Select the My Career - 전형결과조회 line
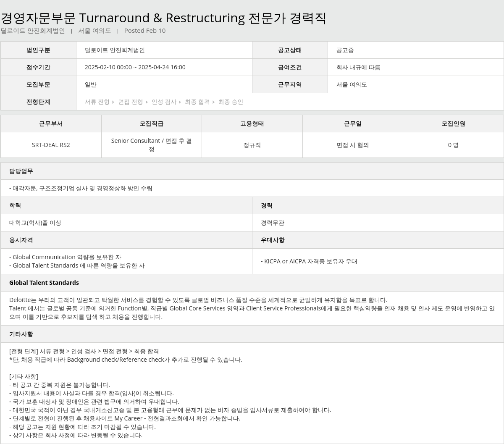This screenshot has width=504, height=444. click(125, 418)
